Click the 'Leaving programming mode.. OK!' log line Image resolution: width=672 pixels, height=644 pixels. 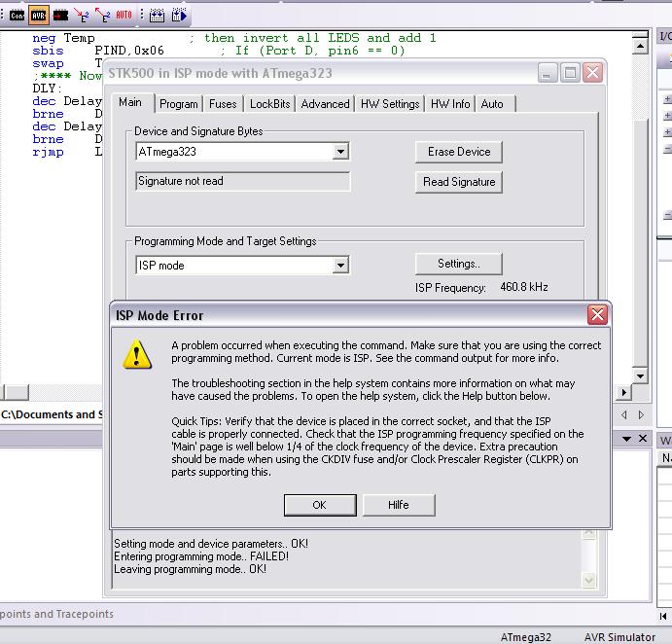[190, 569]
